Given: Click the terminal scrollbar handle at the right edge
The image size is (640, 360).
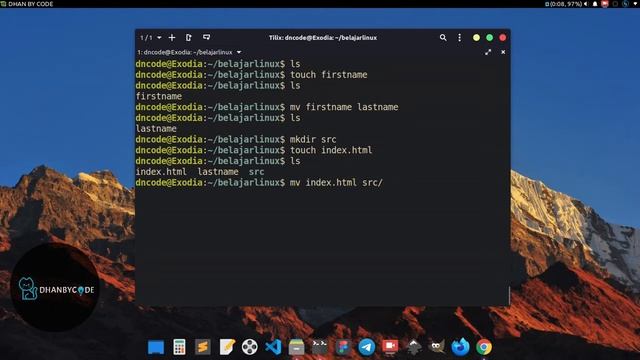Looking at the screenshot, I should (509, 295).
